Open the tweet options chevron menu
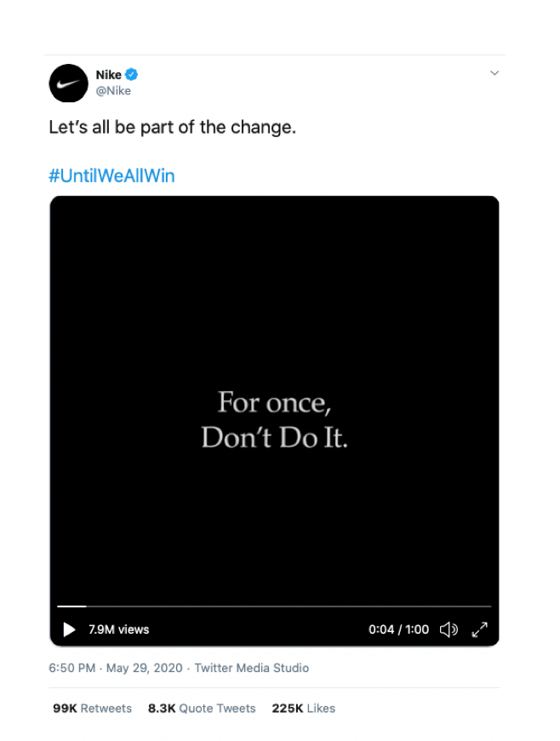The image size is (560, 741). coord(494,73)
